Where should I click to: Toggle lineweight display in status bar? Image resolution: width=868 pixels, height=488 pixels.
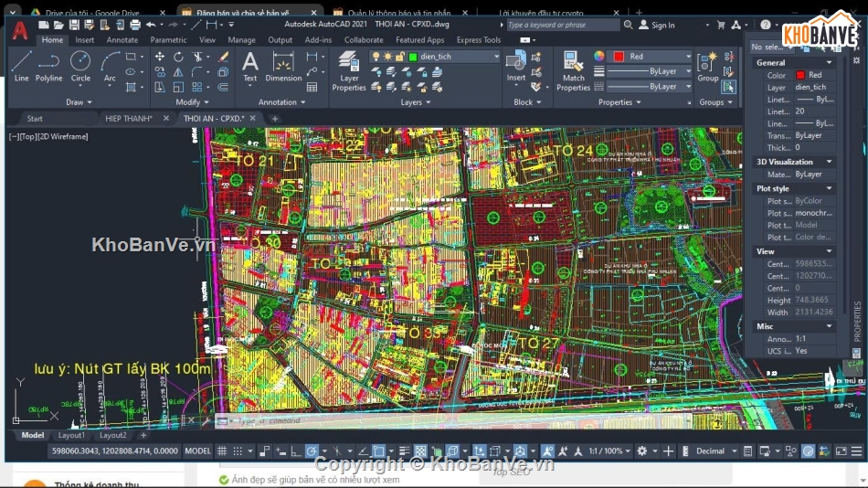[405, 451]
